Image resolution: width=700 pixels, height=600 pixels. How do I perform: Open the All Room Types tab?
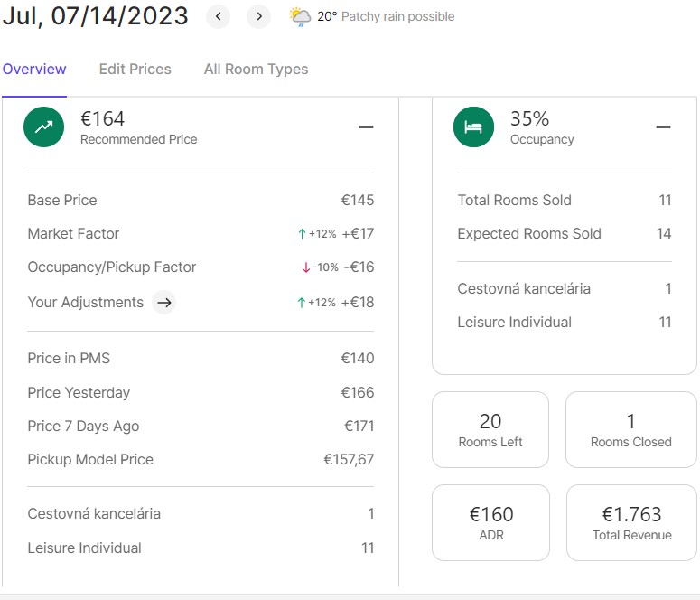point(257,70)
